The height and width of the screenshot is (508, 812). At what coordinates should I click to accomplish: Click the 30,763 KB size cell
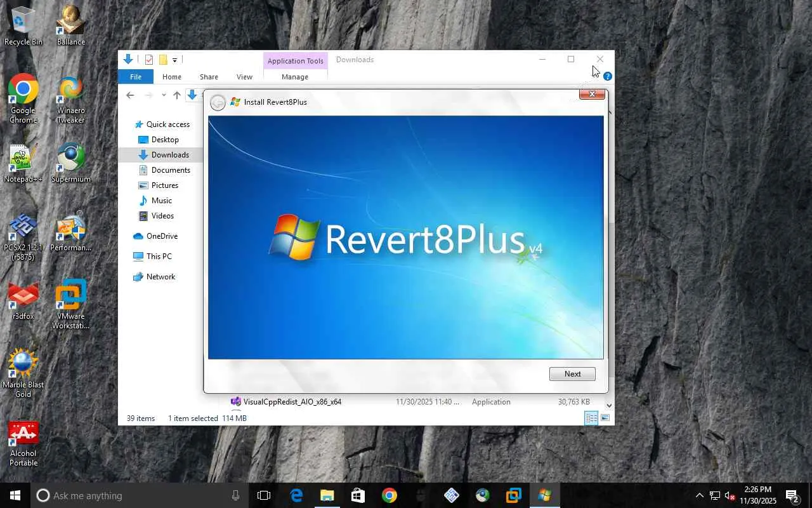[573, 402]
